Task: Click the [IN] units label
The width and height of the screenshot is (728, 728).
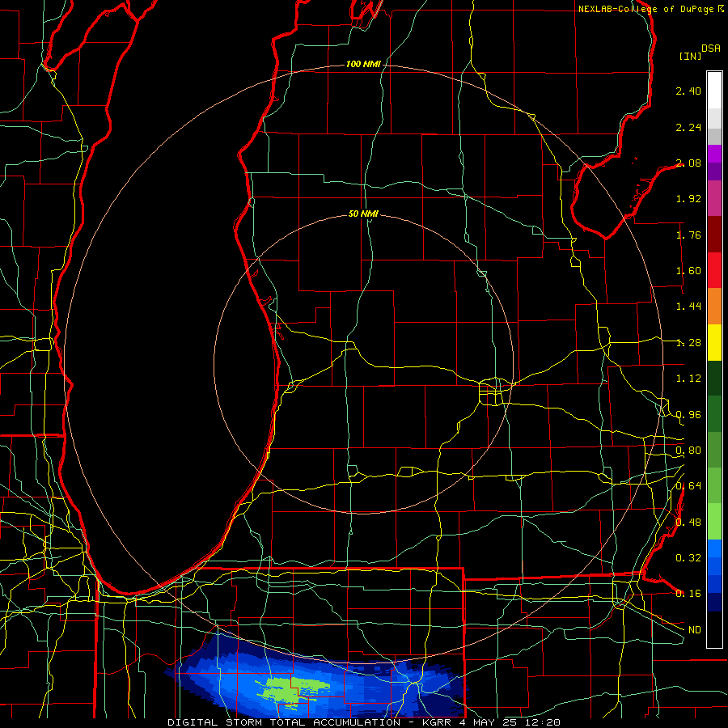Action: click(691, 56)
